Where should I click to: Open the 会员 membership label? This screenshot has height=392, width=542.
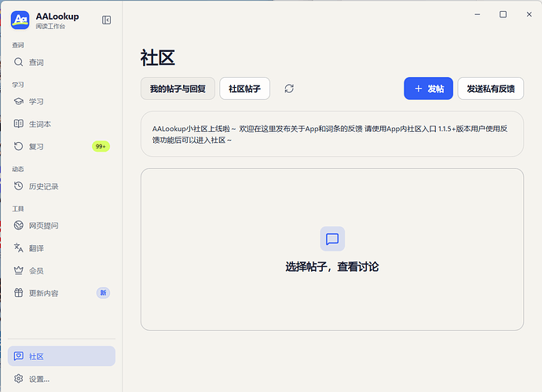coord(36,271)
